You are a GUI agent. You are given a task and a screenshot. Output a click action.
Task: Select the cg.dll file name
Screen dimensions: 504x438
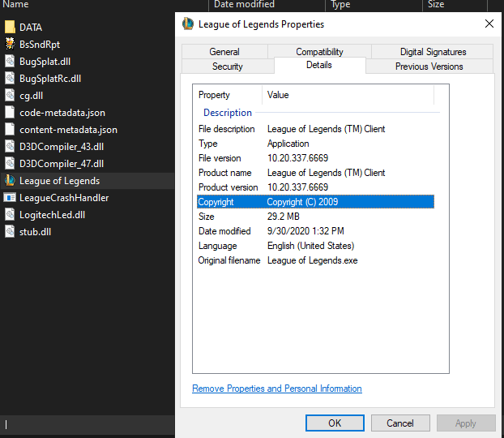[31, 96]
